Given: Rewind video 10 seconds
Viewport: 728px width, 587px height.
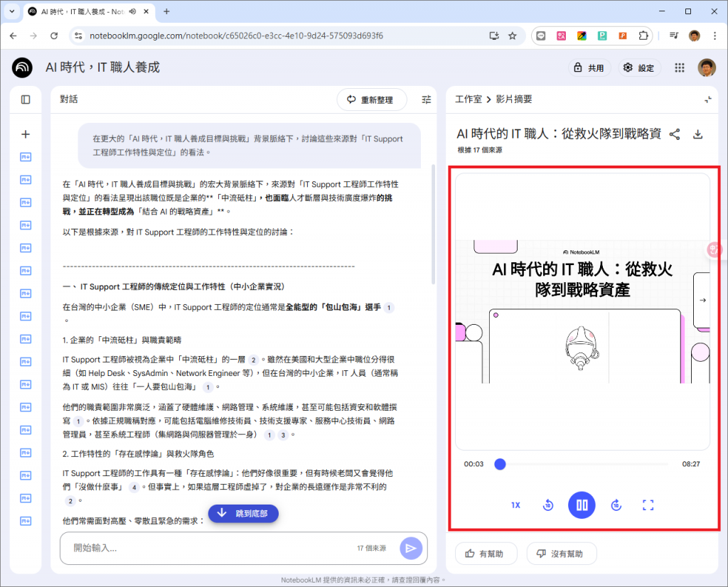Looking at the screenshot, I should 548,505.
